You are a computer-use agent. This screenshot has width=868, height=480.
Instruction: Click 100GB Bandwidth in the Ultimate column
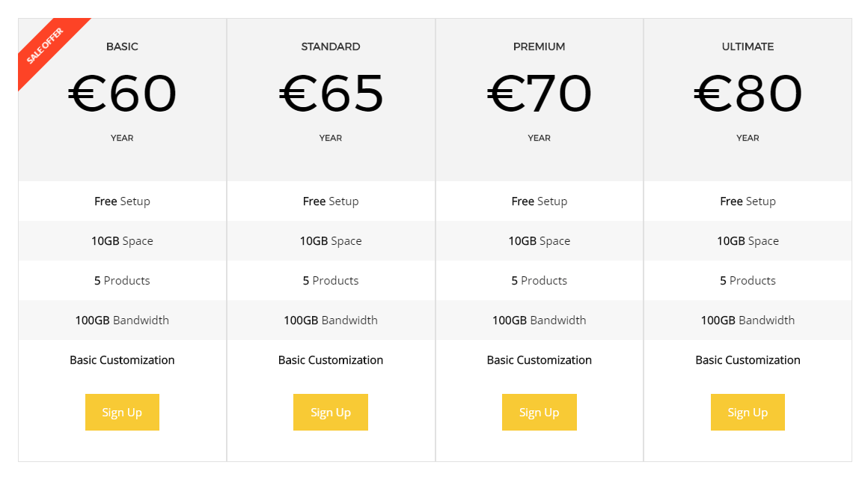pos(748,320)
